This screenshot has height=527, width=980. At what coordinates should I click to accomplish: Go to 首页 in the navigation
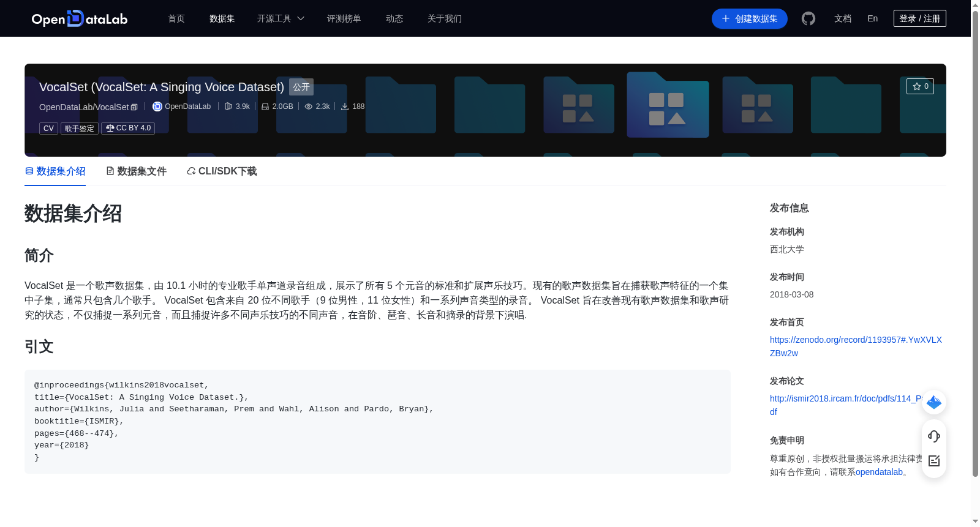tap(176, 18)
